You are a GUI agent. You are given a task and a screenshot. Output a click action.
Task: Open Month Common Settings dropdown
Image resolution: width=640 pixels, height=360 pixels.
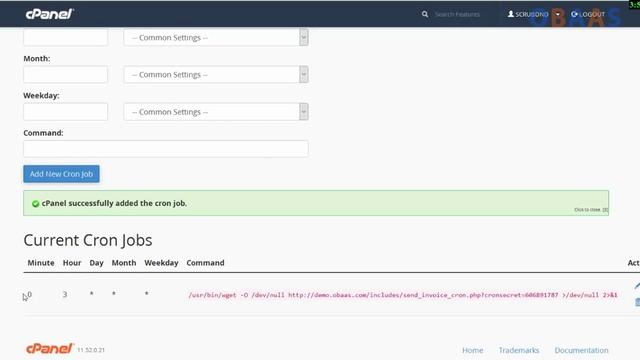(216, 74)
